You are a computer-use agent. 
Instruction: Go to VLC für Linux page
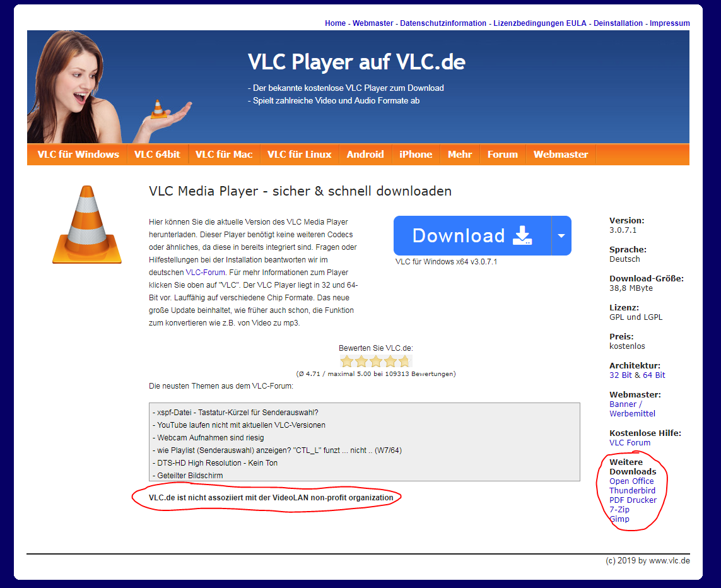pyautogui.click(x=300, y=155)
